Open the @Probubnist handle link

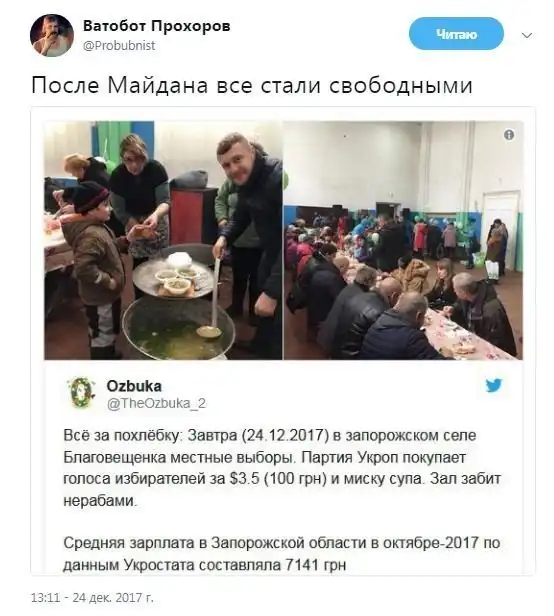[x=119, y=46]
